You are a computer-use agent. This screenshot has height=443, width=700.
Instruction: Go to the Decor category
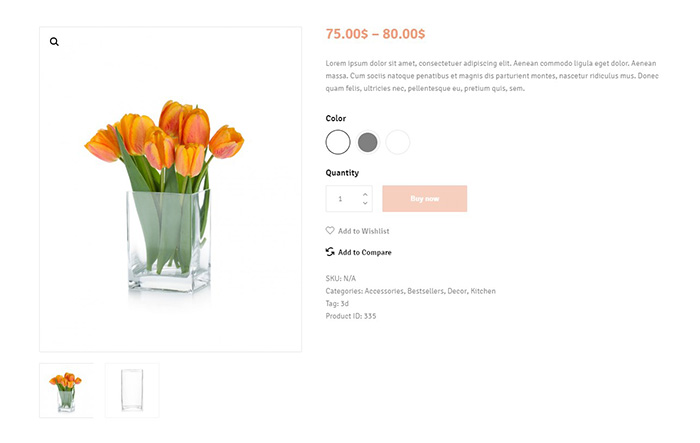[x=457, y=291]
